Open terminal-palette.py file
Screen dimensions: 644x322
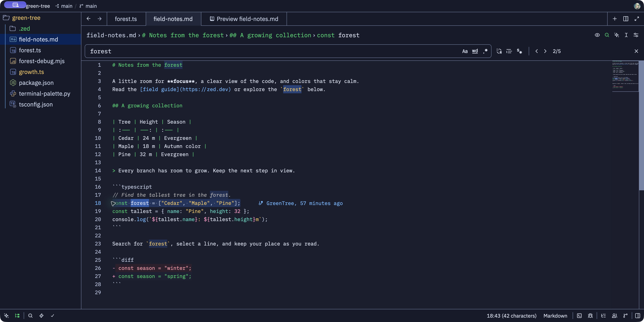[41, 94]
